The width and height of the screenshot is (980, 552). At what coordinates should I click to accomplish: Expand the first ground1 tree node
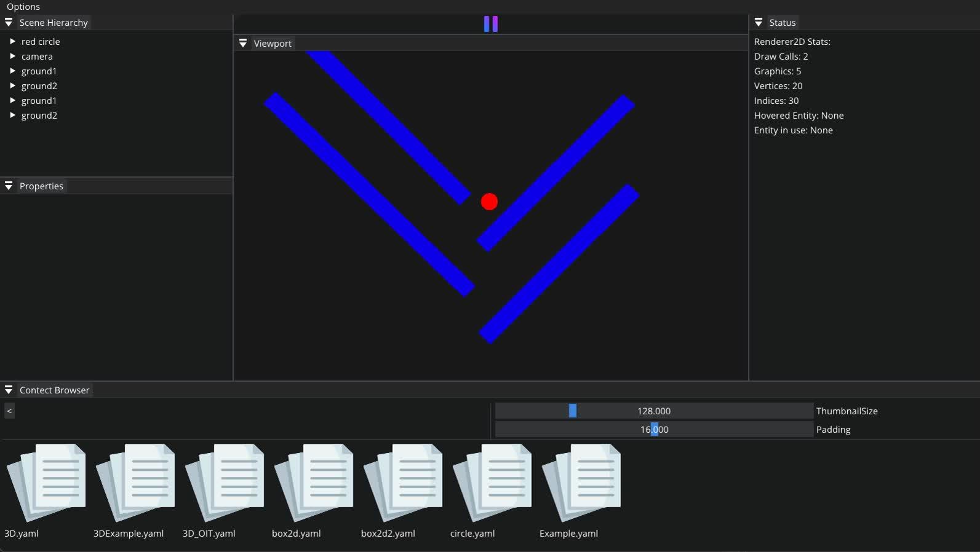point(12,71)
